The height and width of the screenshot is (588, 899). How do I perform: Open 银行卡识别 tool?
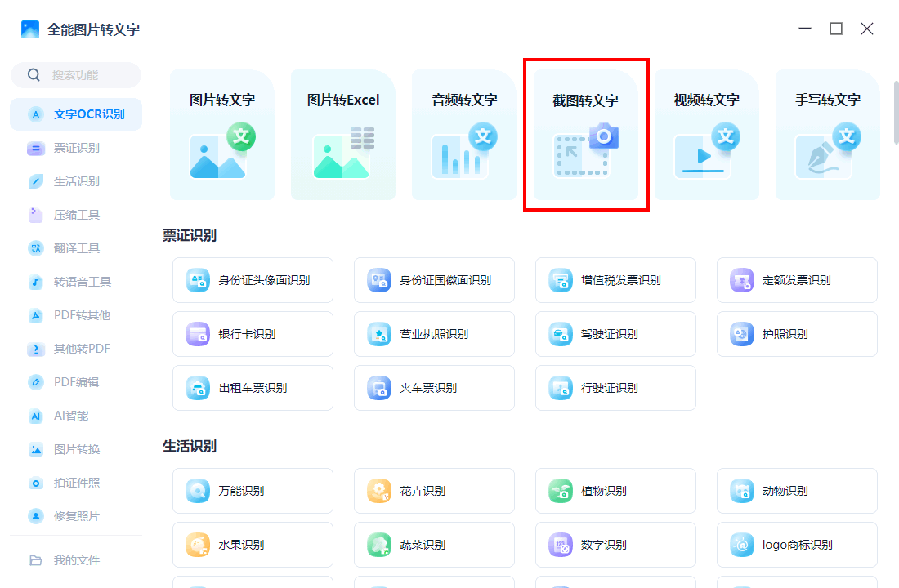pyautogui.click(x=253, y=334)
